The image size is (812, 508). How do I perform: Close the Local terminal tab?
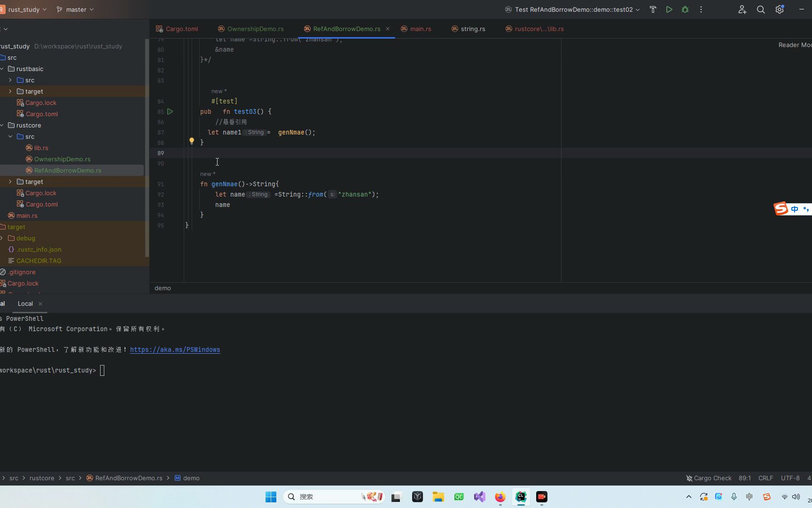coord(40,304)
